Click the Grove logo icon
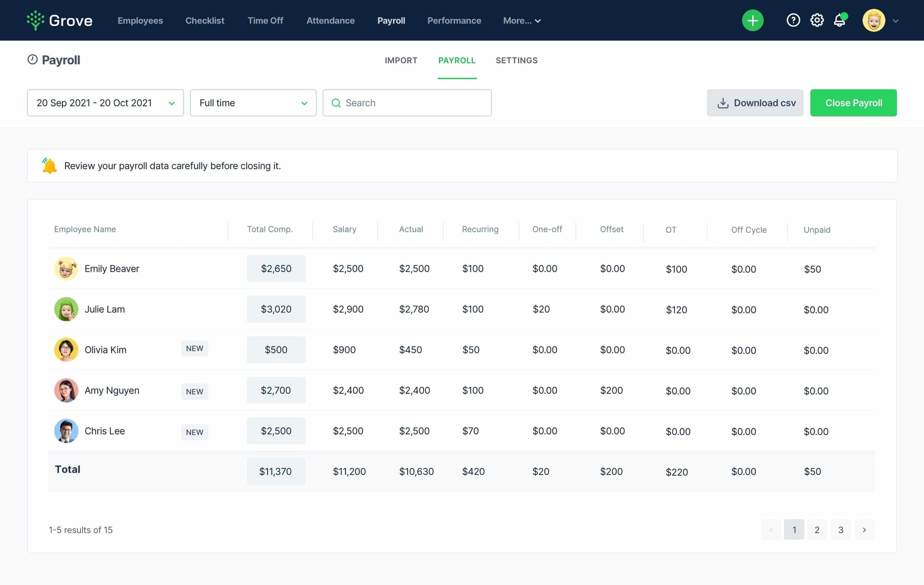924x585 pixels. 36,20
